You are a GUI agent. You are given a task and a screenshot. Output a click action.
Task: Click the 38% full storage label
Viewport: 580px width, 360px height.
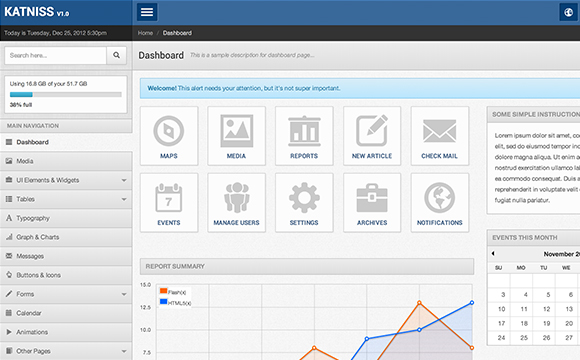click(x=21, y=105)
